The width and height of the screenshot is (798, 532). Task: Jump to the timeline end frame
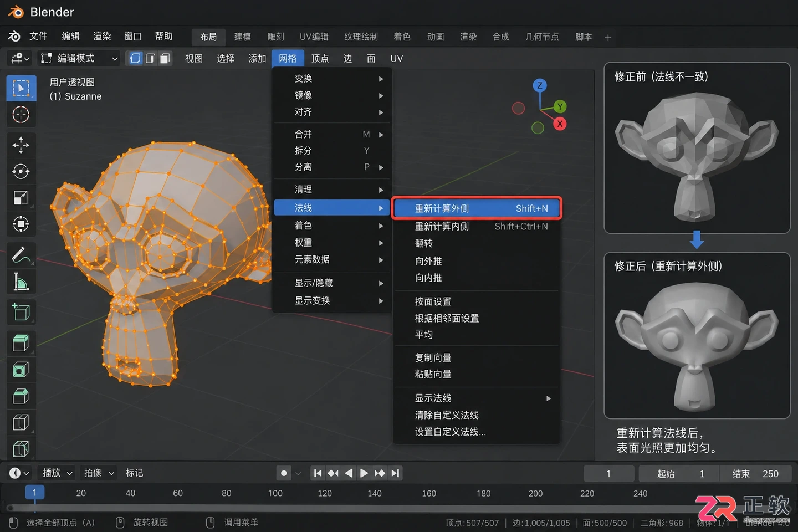coord(395,473)
